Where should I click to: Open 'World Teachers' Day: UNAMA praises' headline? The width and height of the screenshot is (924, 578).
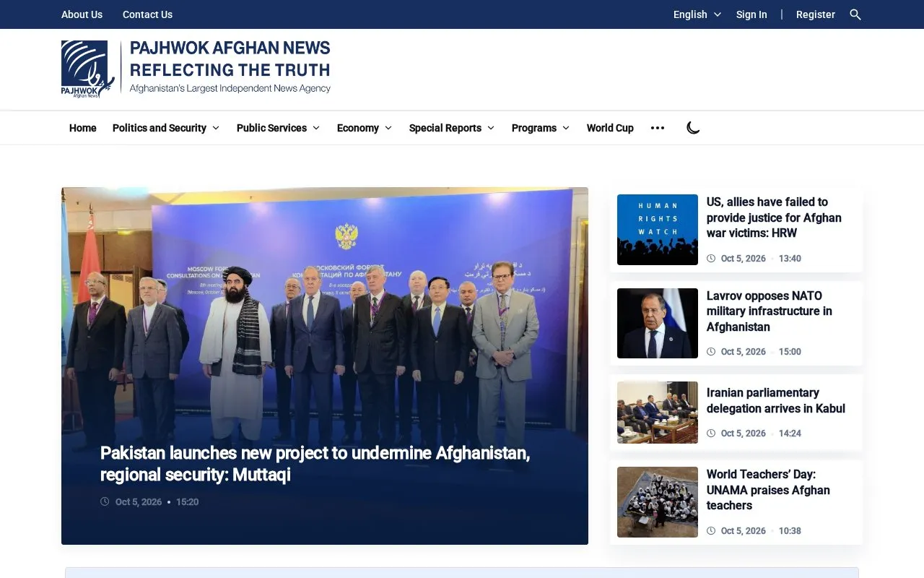tap(768, 490)
